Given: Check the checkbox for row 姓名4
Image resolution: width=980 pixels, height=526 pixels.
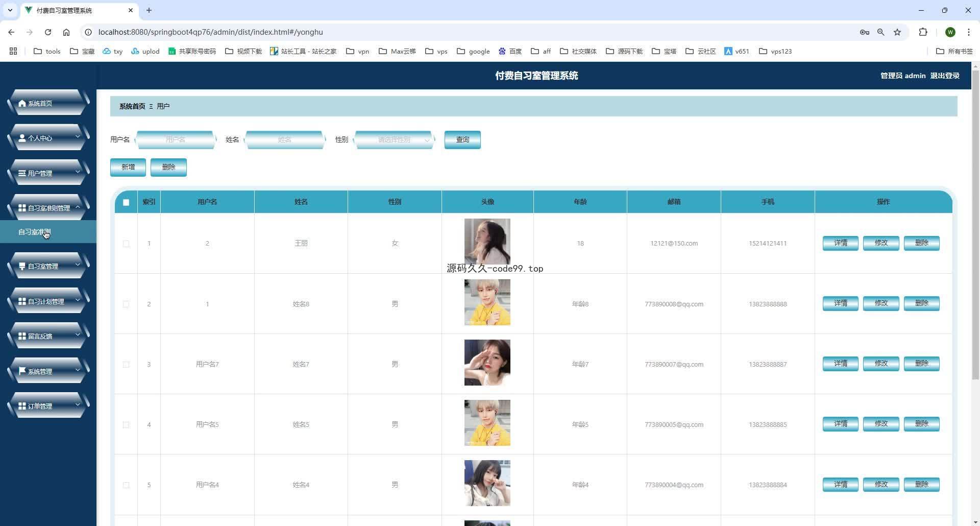Looking at the screenshot, I should [x=126, y=485].
